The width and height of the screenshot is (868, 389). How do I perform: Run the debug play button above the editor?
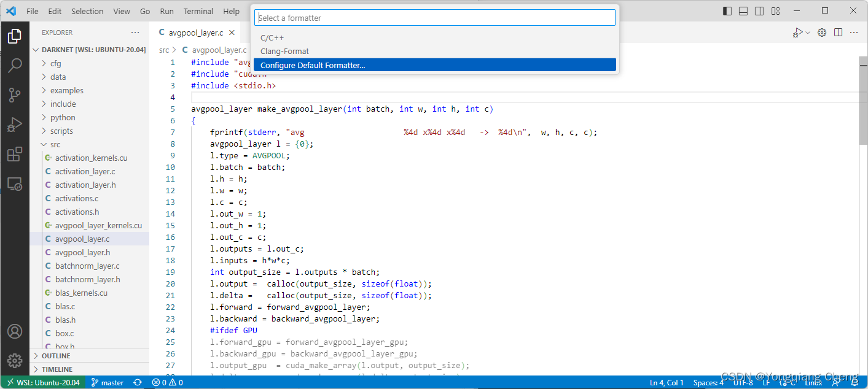[x=799, y=32]
